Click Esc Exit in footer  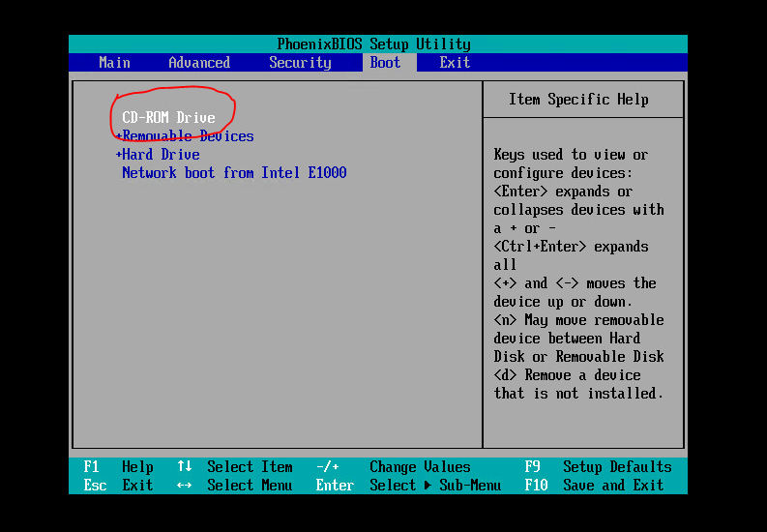(118, 486)
